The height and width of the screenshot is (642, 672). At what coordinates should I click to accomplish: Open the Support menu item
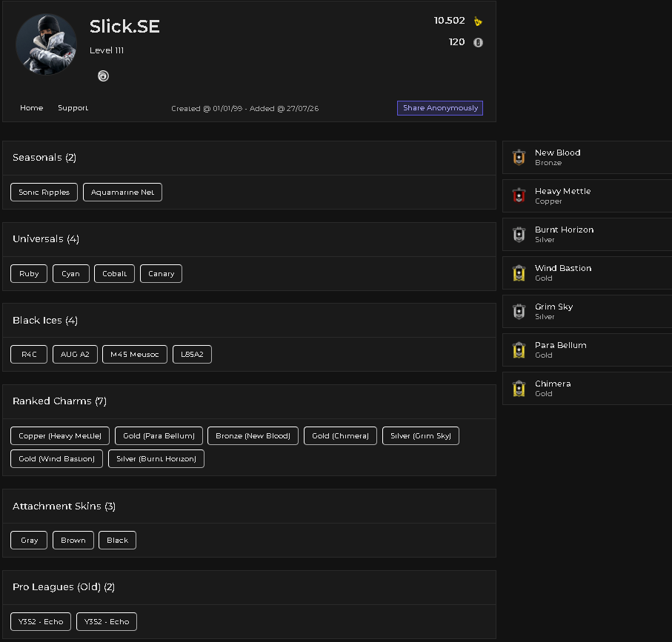coord(73,108)
